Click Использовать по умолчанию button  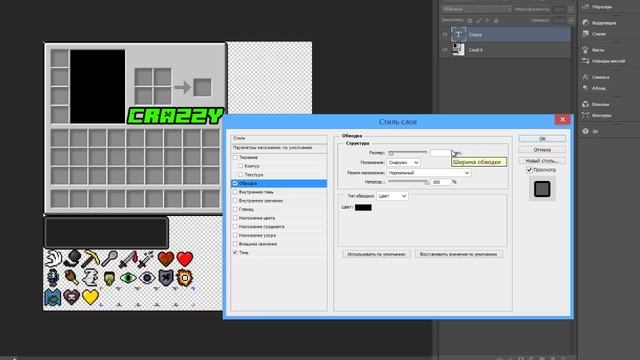376,254
